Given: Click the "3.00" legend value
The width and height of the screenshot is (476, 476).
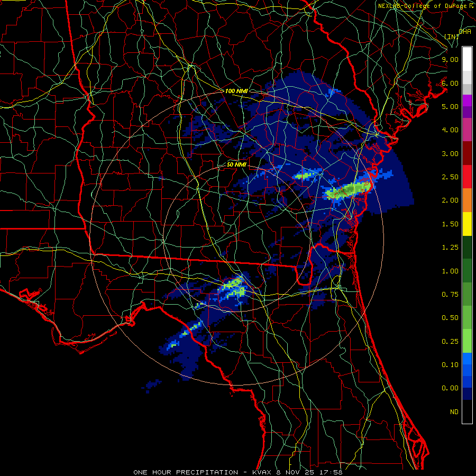Looking at the screenshot, I should point(450,153).
